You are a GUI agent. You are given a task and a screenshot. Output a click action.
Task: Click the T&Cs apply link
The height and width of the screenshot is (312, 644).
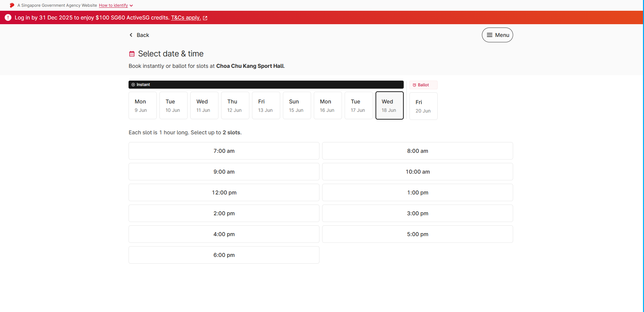[x=186, y=18]
